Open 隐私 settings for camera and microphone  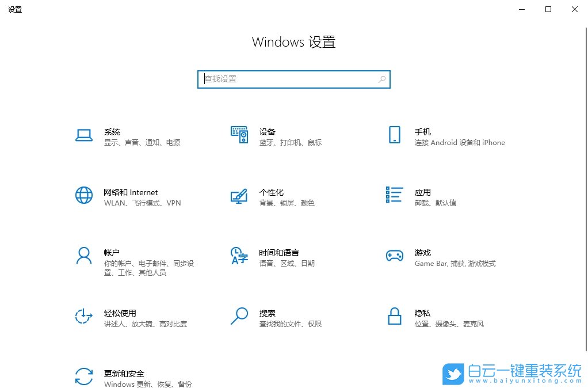pos(422,318)
